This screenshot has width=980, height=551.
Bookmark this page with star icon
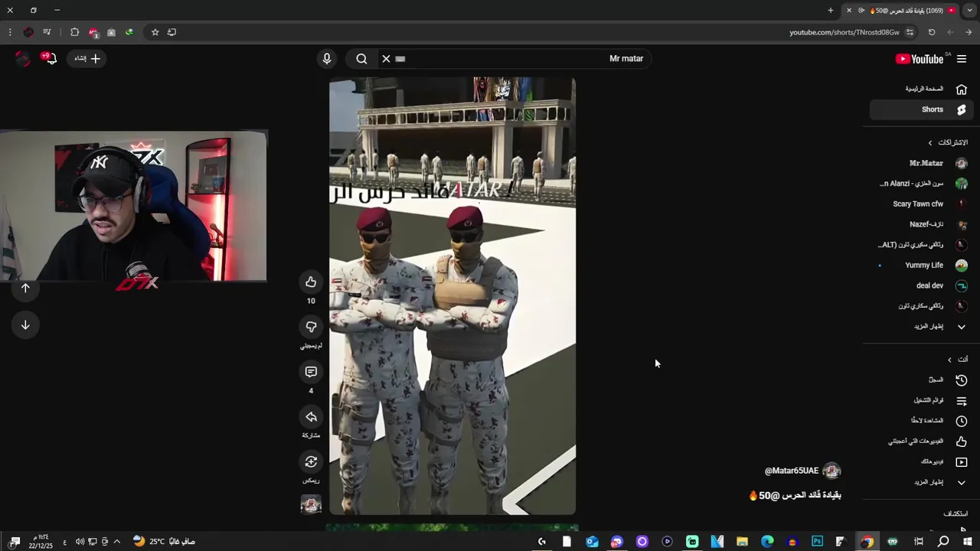pyautogui.click(x=155, y=32)
